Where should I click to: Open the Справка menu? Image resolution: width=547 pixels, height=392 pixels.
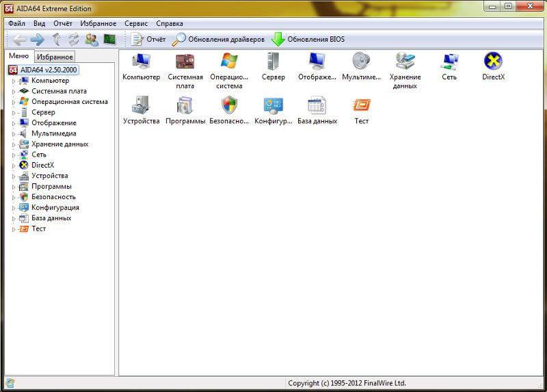coord(169,23)
